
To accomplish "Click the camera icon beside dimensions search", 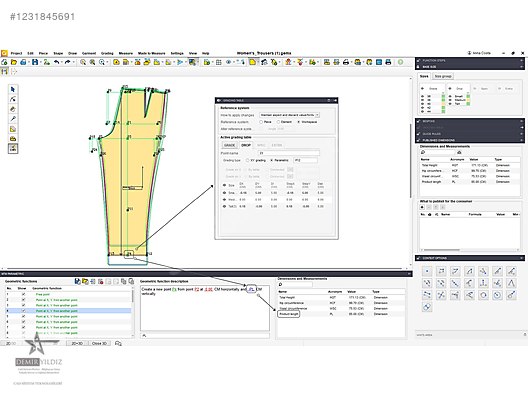I will [459, 153].
